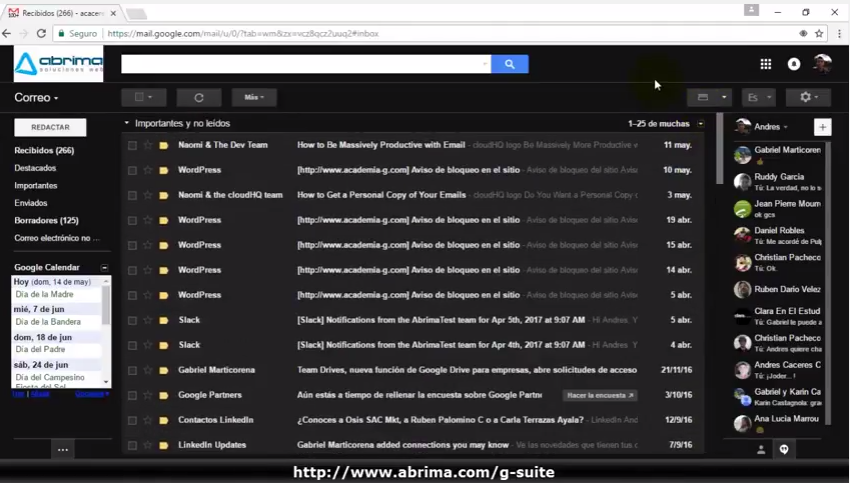Click the chat list scrollbar
The width and height of the screenshot is (850, 483).
(x=828, y=282)
